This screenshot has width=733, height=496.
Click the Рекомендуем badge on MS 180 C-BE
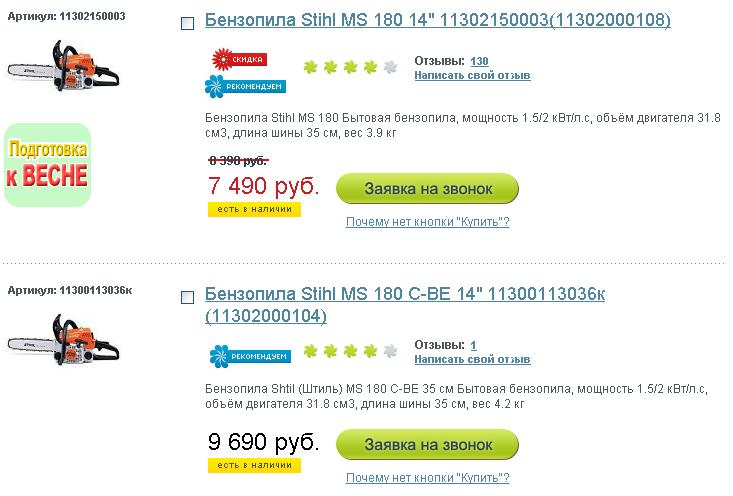[250, 356]
